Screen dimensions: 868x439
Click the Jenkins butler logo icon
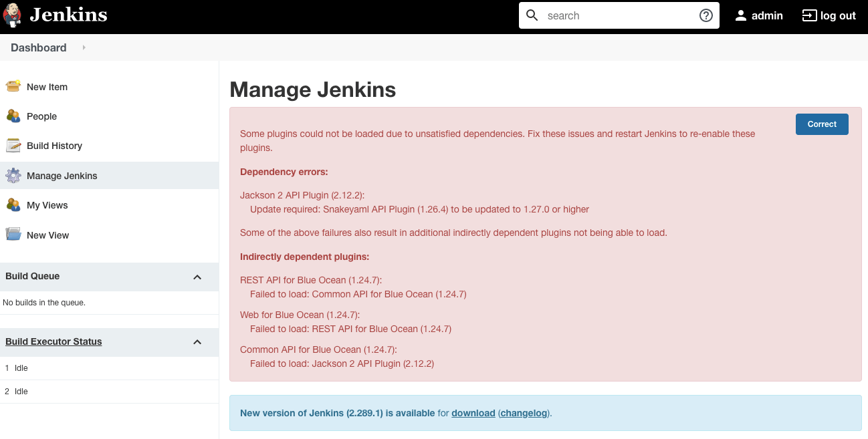(x=12, y=15)
